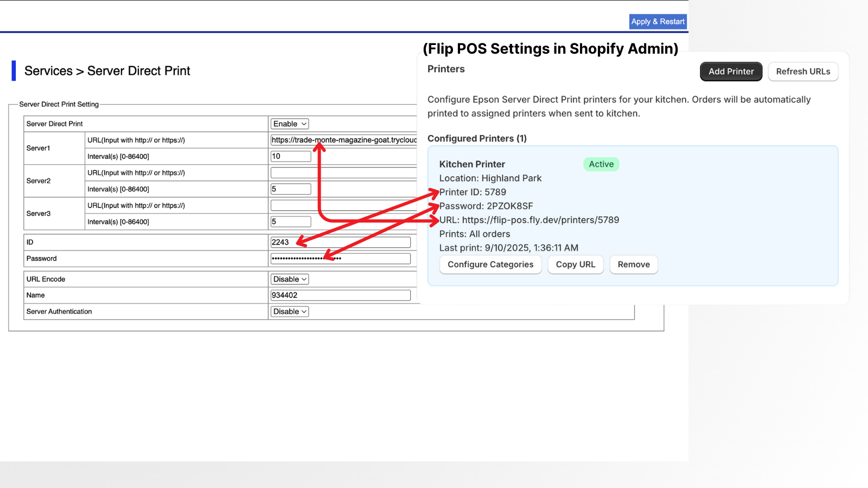Click the Add Printer button
The height and width of the screenshot is (488, 868).
[x=731, y=71]
